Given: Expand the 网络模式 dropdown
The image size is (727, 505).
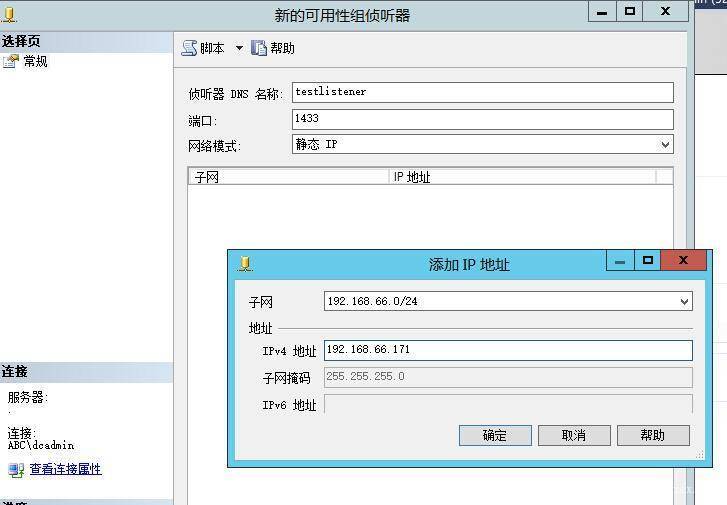Looking at the screenshot, I should 665,145.
